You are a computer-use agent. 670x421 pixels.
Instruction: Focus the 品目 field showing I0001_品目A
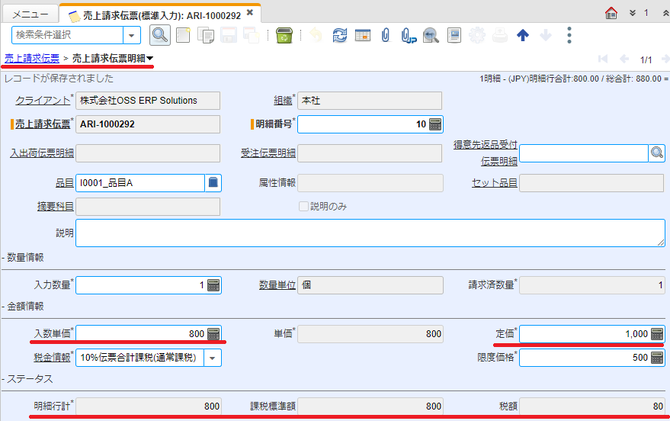click(x=140, y=183)
